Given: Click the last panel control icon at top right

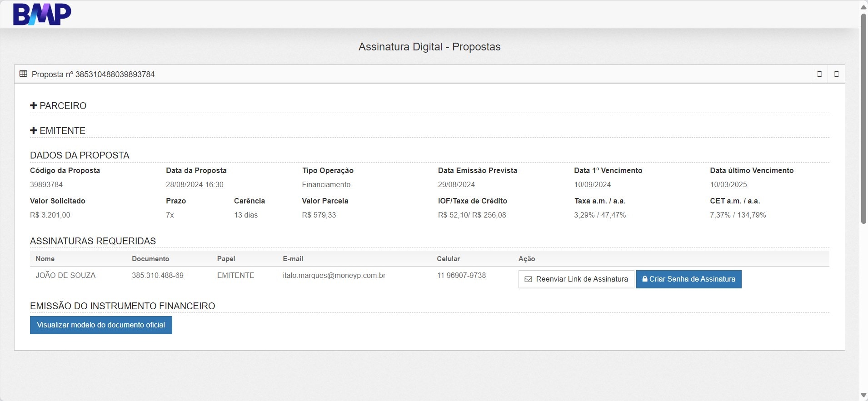Looking at the screenshot, I should 836,74.
